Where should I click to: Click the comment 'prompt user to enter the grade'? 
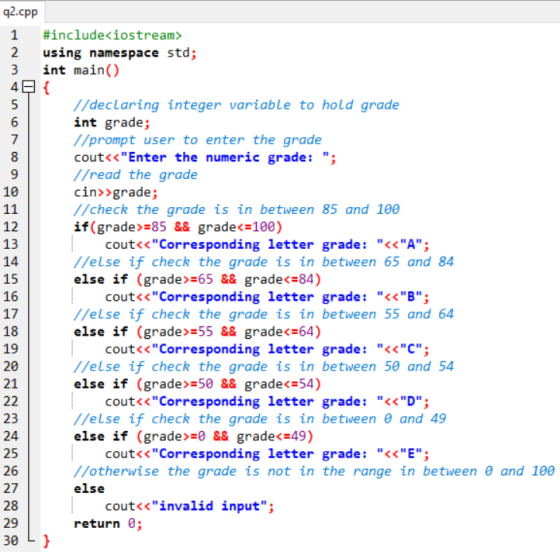pos(198,140)
